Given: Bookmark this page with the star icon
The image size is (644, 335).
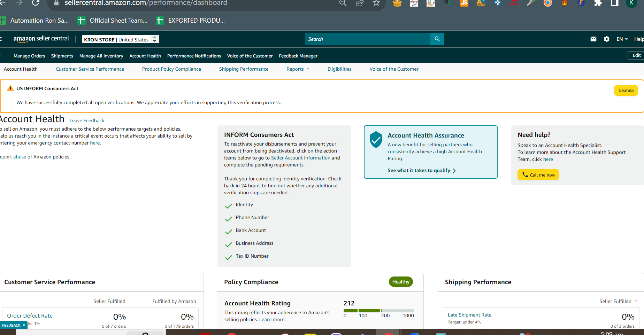Looking at the screenshot, I should (x=376, y=3).
